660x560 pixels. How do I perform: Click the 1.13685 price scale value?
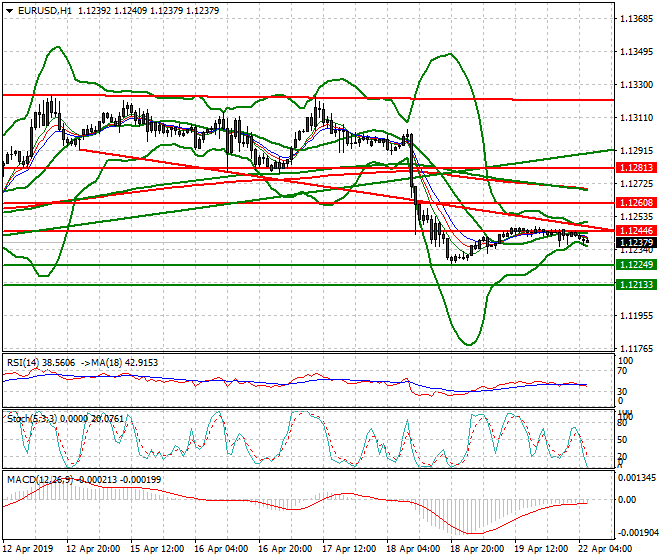click(x=637, y=19)
